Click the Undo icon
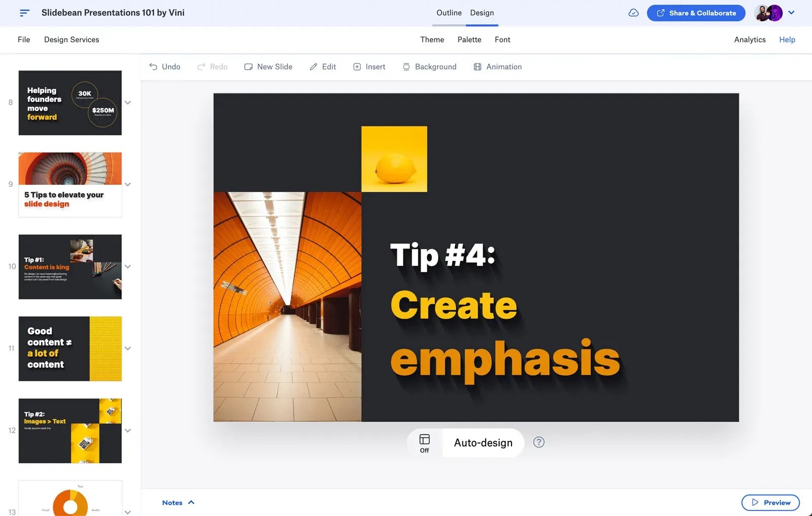812x516 pixels. click(153, 67)
